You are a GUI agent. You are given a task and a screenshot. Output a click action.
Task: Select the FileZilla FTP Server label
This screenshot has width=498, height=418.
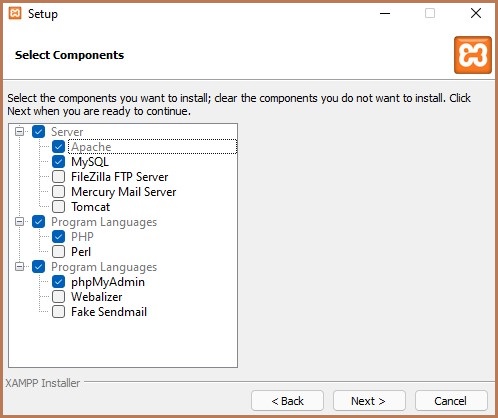coord(119,177)
